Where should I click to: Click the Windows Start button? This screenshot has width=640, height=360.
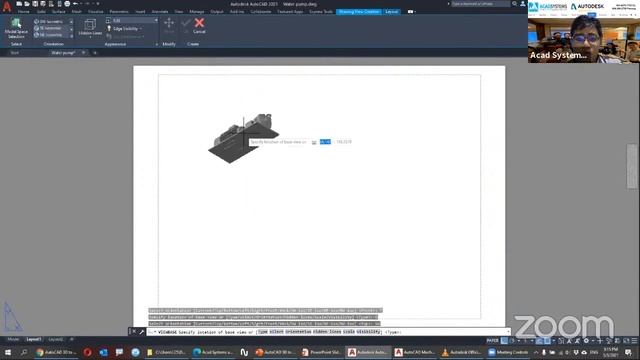pos(8,352)
